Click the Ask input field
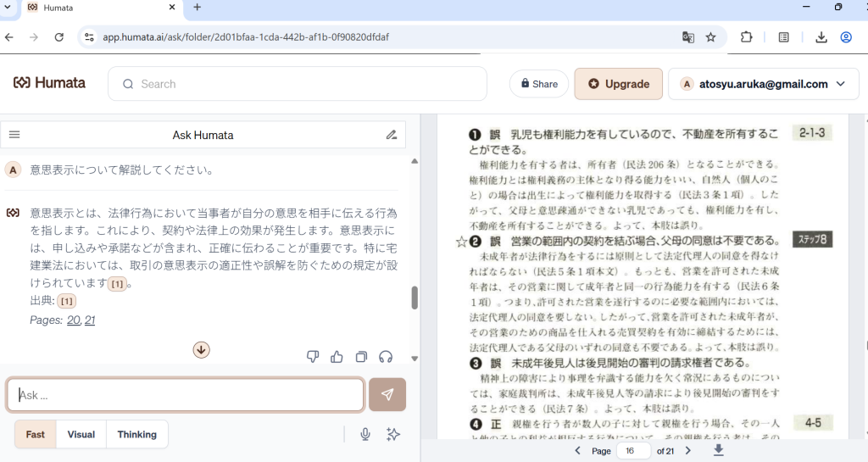This screenshot has height=462, width=868. pyautogui.click(x=186, y=395)
